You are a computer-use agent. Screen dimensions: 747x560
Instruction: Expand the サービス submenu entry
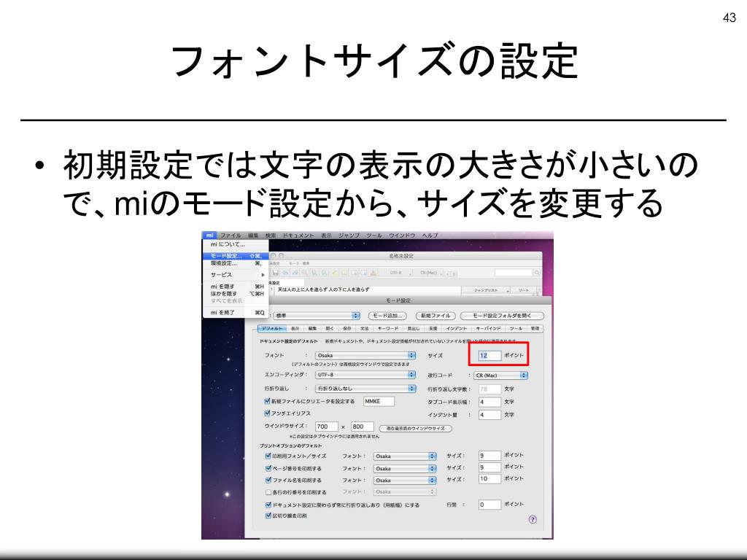[x=236, y=275]
